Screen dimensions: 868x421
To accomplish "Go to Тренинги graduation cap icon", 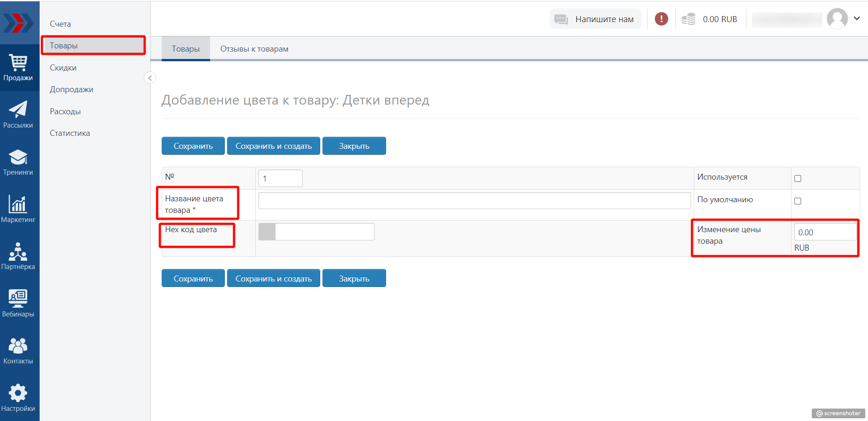I will click(18, 162).
